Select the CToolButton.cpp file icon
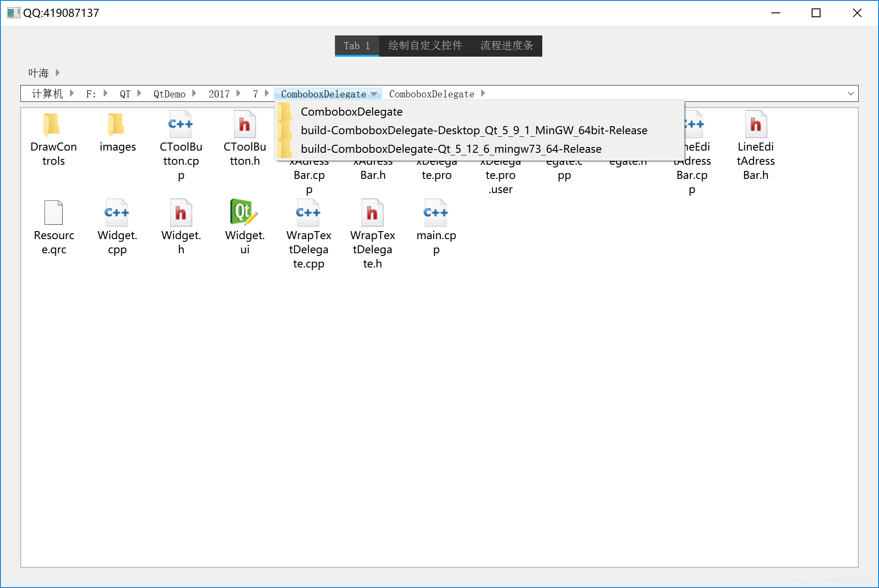Viewport: 879px width, 588px height. point(181,124)
